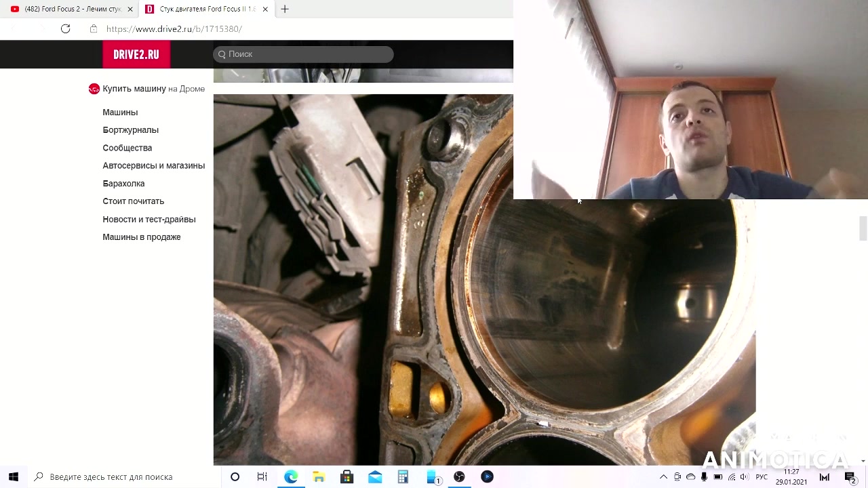Click the magnifier icon in Поиск field
The height and width of the screenshot is (488, 868).
[222, 54]
